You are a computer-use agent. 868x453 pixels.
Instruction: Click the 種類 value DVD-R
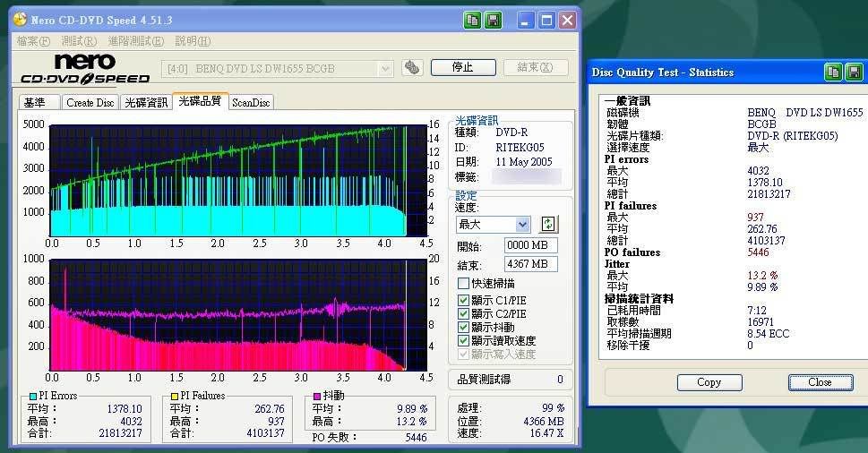(x=511, y=132)
